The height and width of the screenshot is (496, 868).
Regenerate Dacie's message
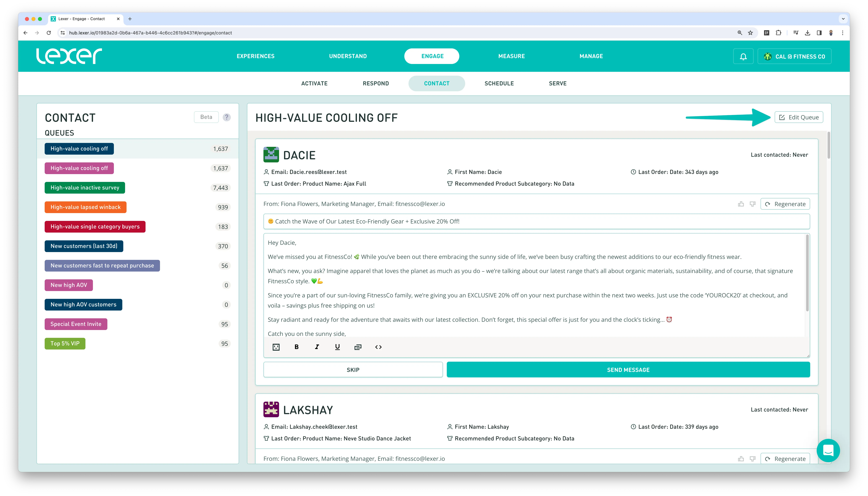pyautogui.click(x=785, y=204)
